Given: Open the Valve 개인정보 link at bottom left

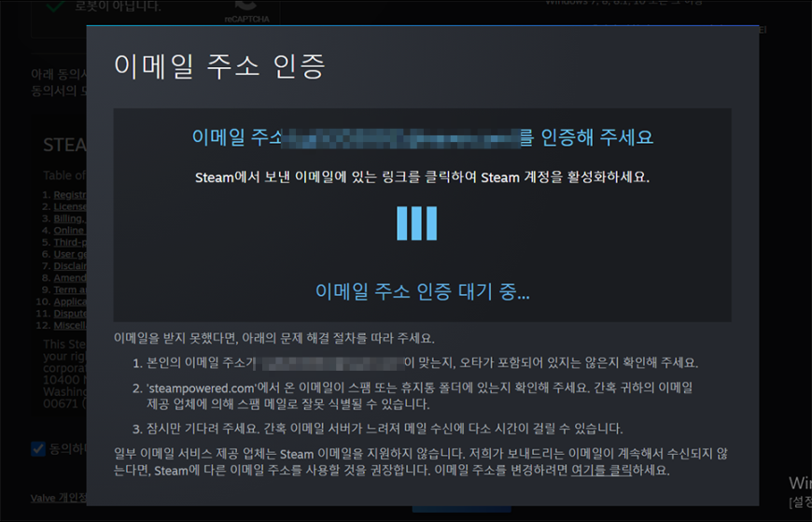Looking at the screenshot, I should coord(59,498).
